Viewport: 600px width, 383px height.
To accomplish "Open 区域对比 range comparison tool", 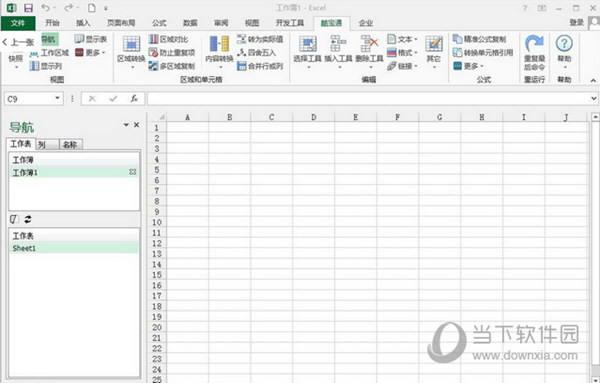I will pos(168,39).
